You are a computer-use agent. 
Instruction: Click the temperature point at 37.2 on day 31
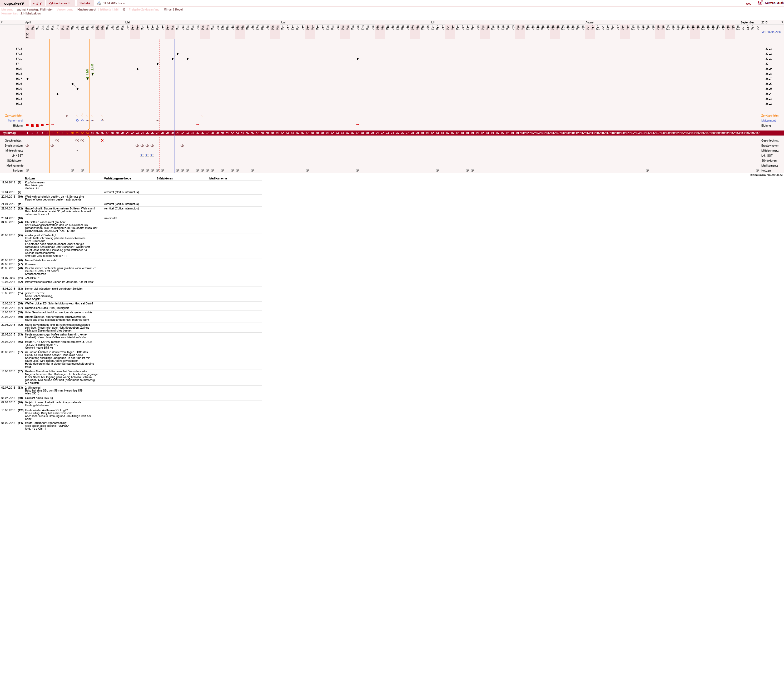point(177,54)
